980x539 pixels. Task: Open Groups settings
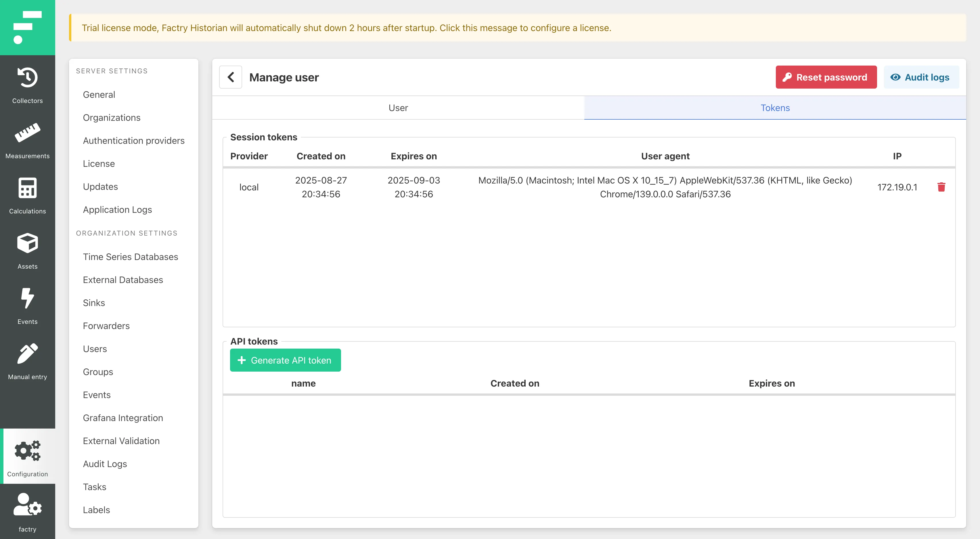click(98, 372)
